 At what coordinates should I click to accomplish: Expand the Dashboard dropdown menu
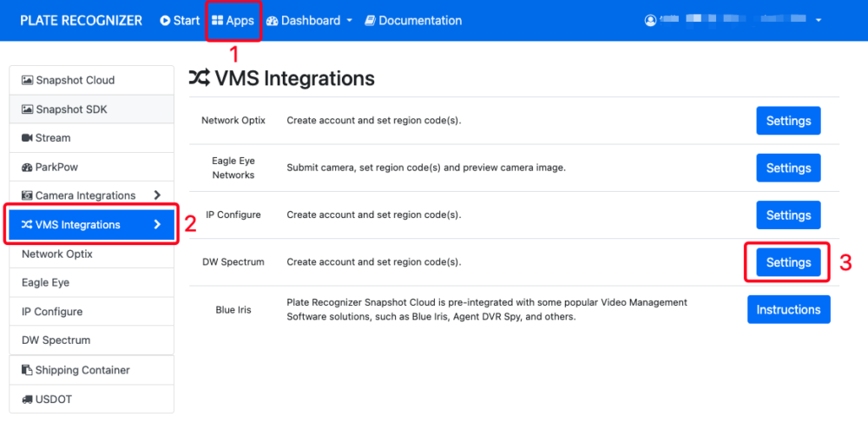point(309,21)
